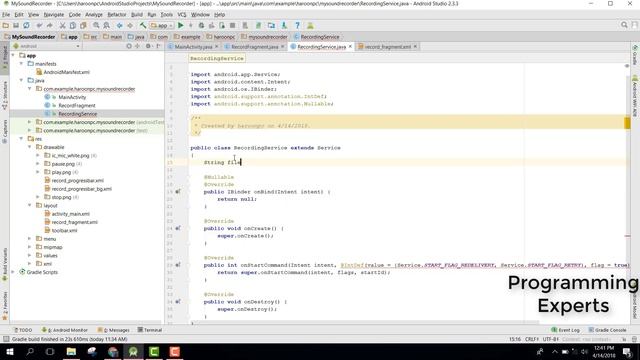The width and height of the screenshot is (640, 360).
Task: Collapse the manifests folder
Action: point(21,64)
